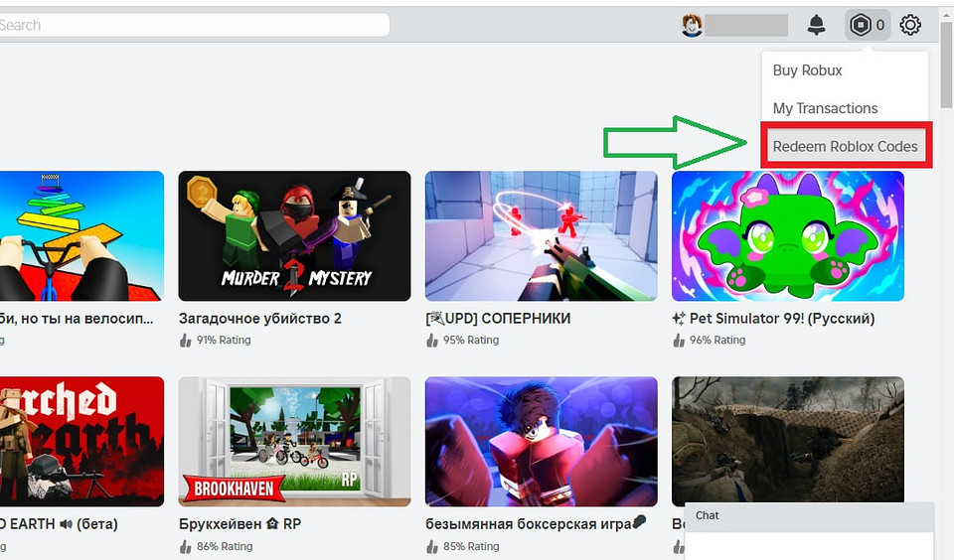Click the notifications bell icon
Screen dimensions: 954x560
(x=816, y=26)
